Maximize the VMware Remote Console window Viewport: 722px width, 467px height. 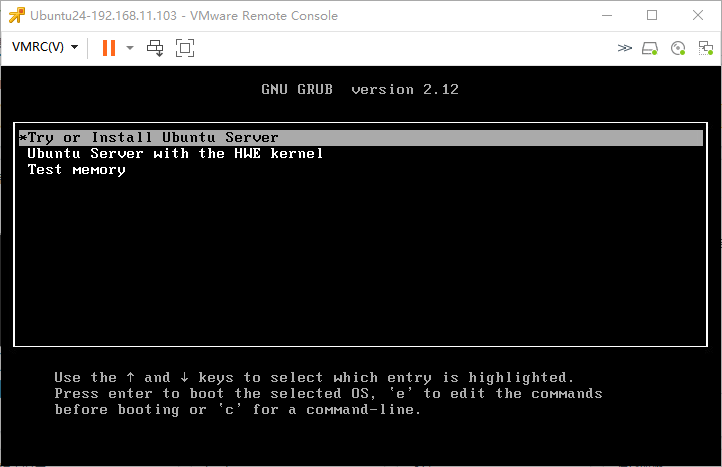(652, 15)
